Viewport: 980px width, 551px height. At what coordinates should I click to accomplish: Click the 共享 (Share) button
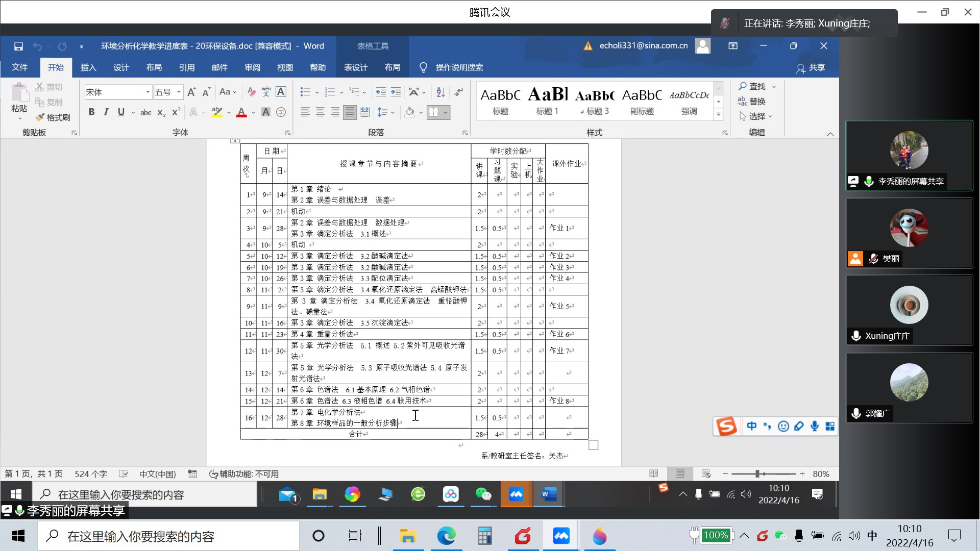[811, 67]
